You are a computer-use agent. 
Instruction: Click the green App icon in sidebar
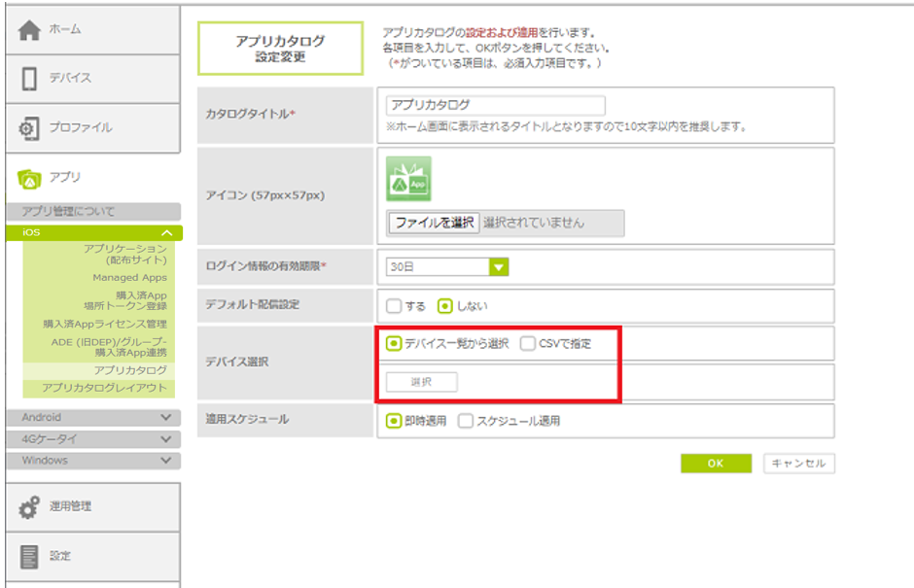click(29, 178)
